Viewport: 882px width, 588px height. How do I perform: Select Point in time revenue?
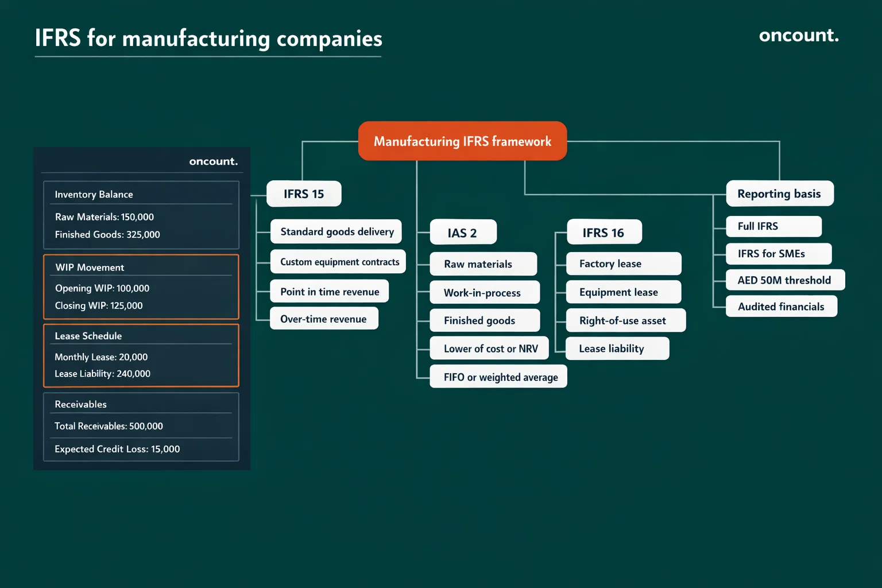pos(329,291)
